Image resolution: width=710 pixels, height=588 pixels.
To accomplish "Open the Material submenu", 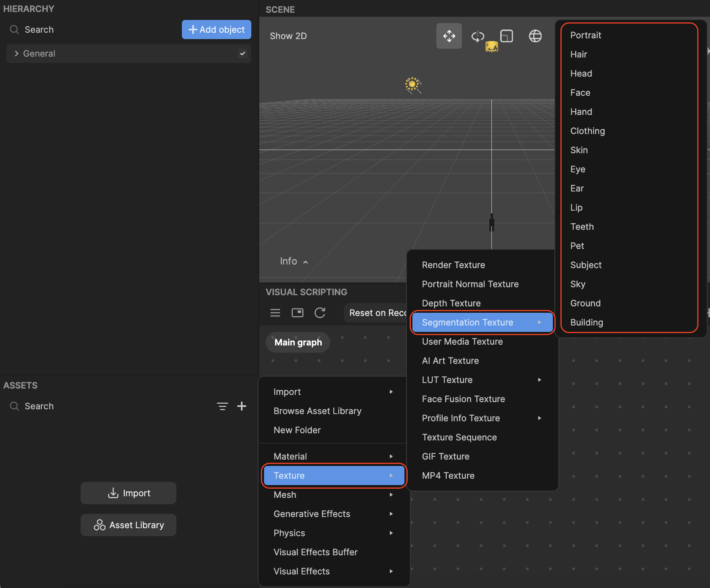I will tap(333, 456).
